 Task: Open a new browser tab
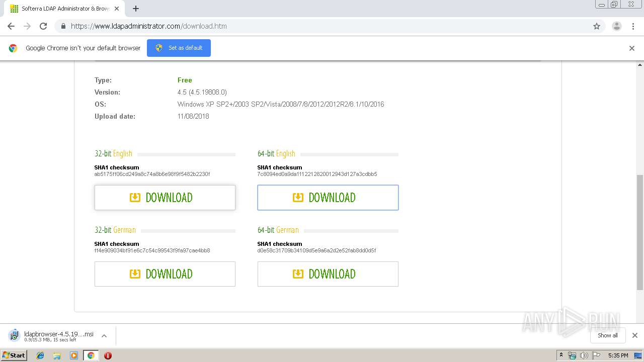(136, 9)
